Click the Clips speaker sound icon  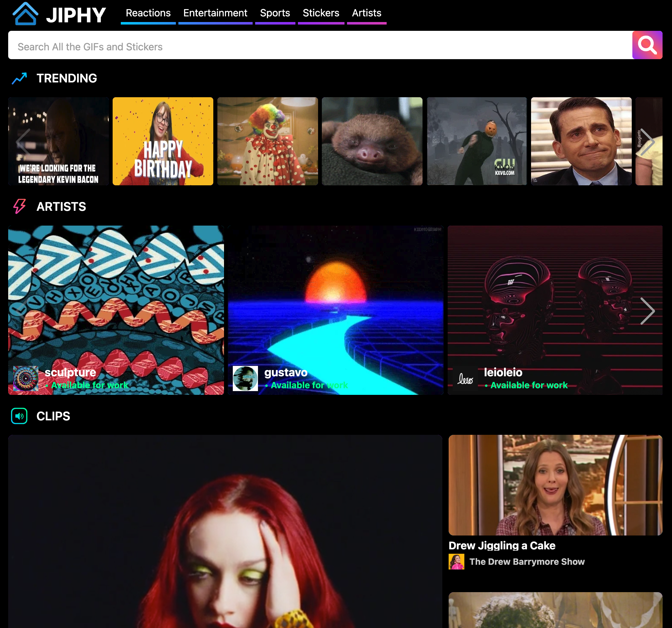19,416
